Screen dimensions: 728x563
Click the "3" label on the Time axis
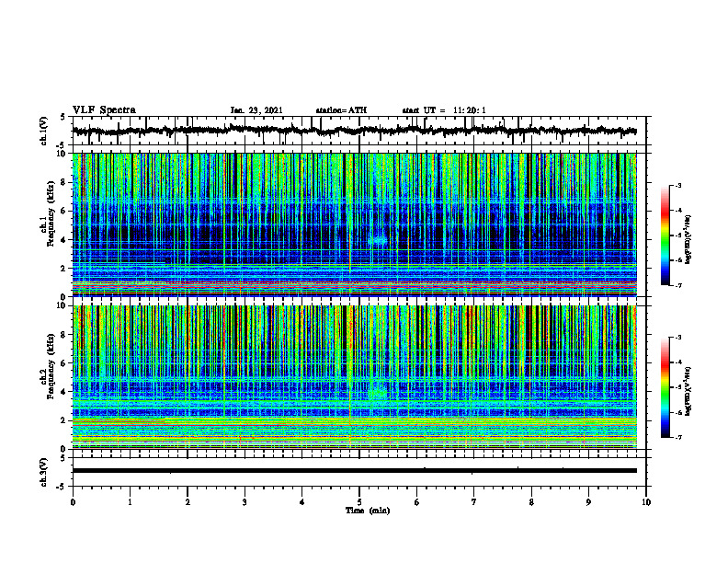click(x=245, y=502)
